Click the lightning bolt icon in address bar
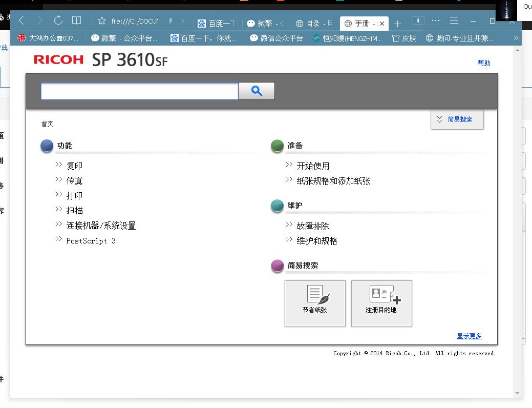Screen dimensions: 532x408 [x=171, y=21]
